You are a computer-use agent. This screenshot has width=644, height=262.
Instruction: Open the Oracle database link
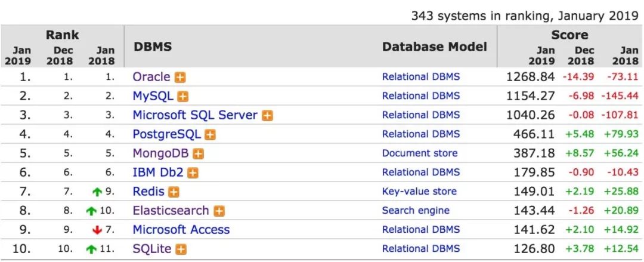151,77
